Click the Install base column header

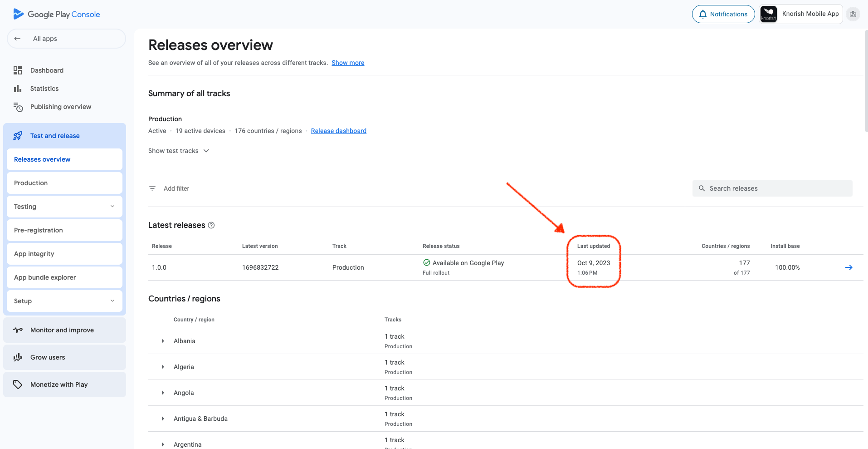[x=785, y=246]
